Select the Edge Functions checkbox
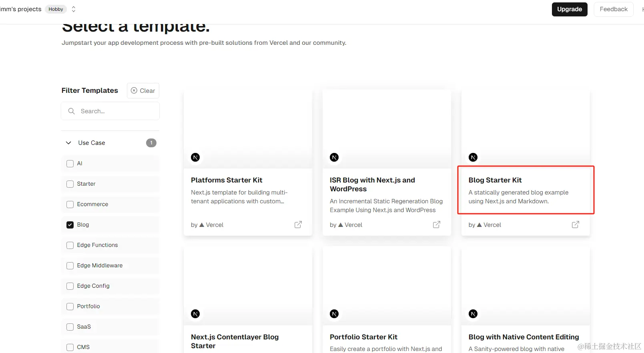Viewport: 644px width, 353px height. (x=70, y=245)
